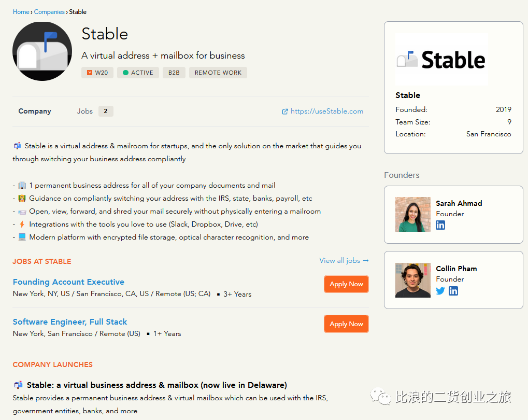Click the orange Y Combinator W20 badge
The width and height of the screenshot is (528, 420).
click(x=97, y=73)
